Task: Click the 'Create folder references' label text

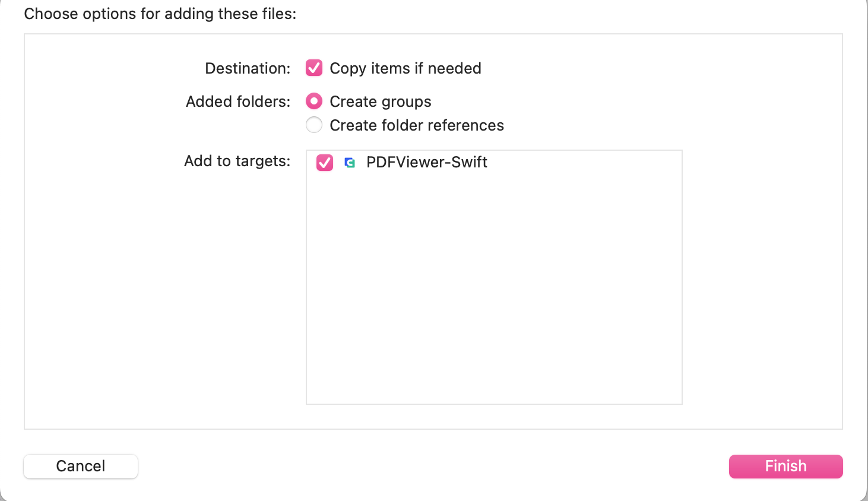Action: click(x=417, y=125)
